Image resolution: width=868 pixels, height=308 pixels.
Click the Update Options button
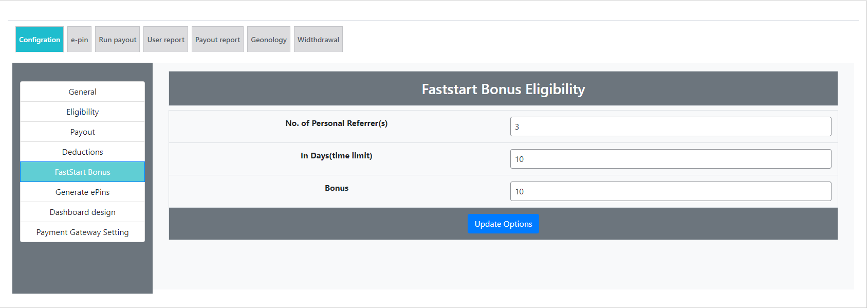(x=503, y=224)
